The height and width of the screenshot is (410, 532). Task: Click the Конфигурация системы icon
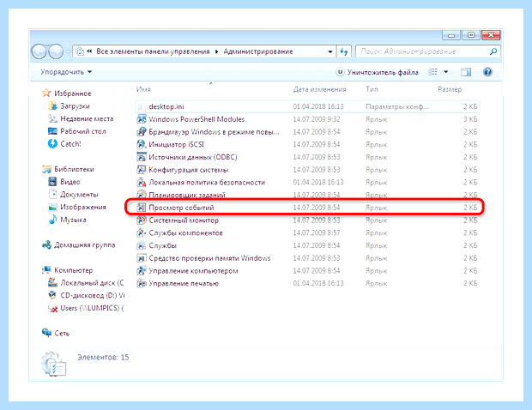[x=141, y=170]
